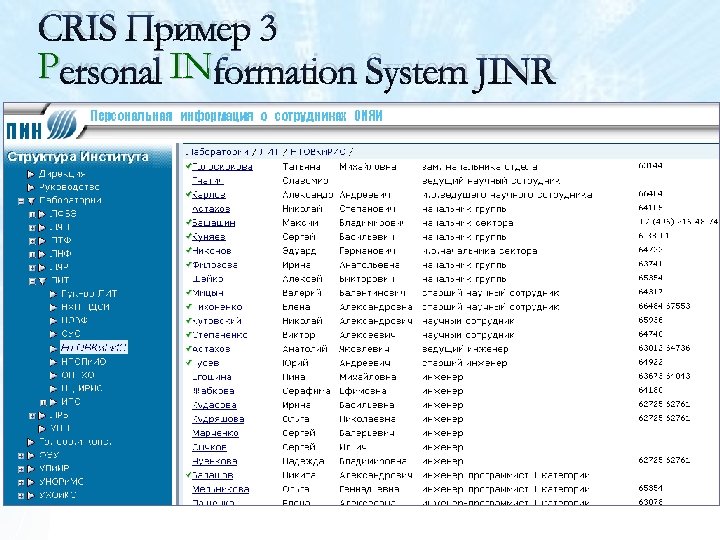720x540 pixels.
Task: Click the green checkmark beside Степаненко
Action: (x=188, y=334)
